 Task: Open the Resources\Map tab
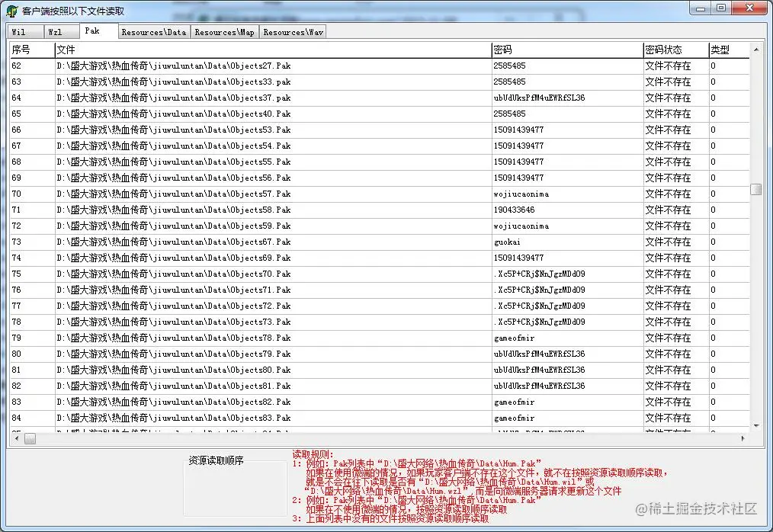(224, 32)
